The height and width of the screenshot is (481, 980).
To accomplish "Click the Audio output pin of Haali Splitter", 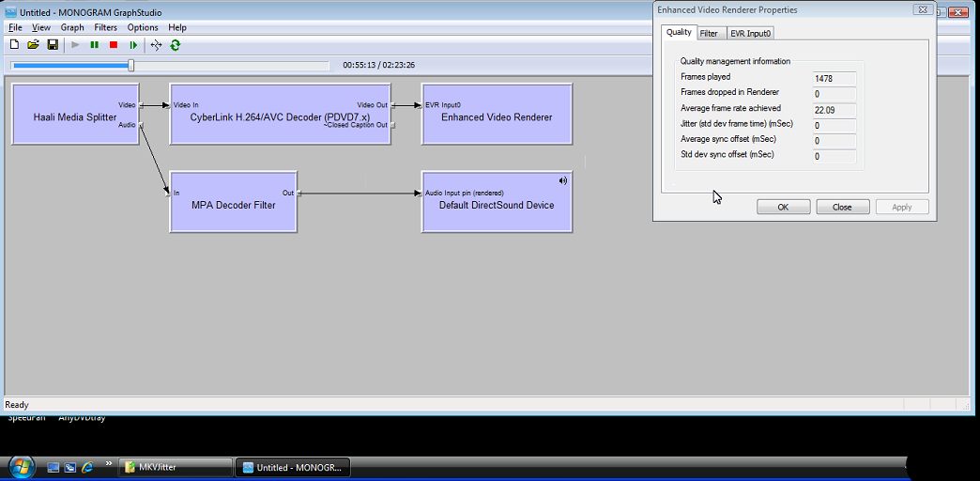I will tap(142, 125).
